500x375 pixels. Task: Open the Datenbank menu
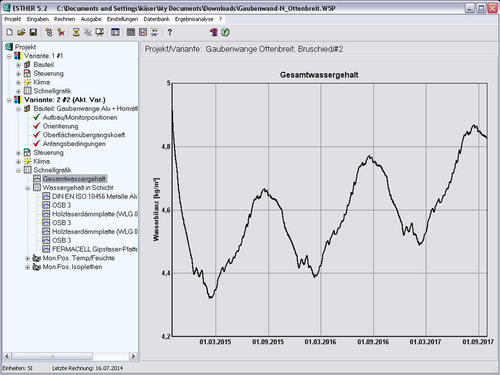157,19
